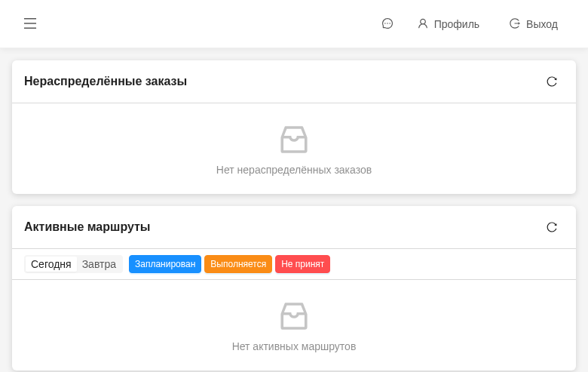
Task: Click the logout arrow icon
Action: tap(515, 23)
